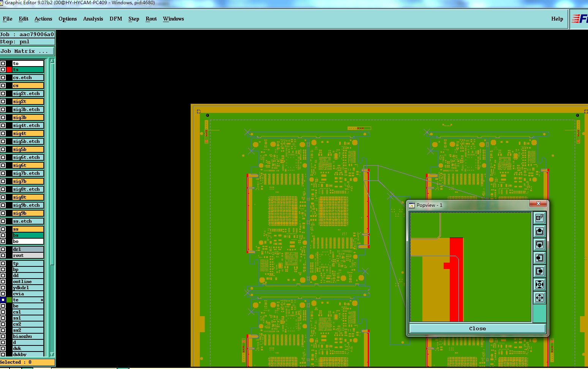Click the Frontline logo at top right
The height and width of the screenshot is (369, 588).
click(580, 19)
